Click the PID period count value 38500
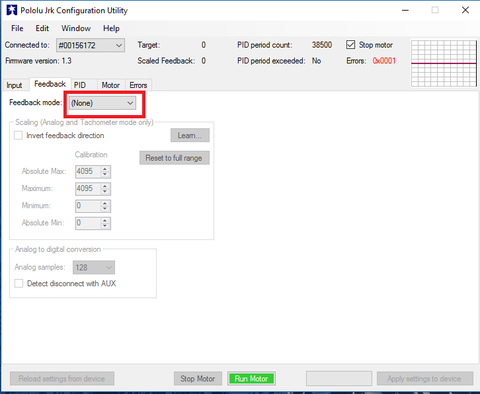This screenshot has height=394, width=480. [x=322, y=45]
